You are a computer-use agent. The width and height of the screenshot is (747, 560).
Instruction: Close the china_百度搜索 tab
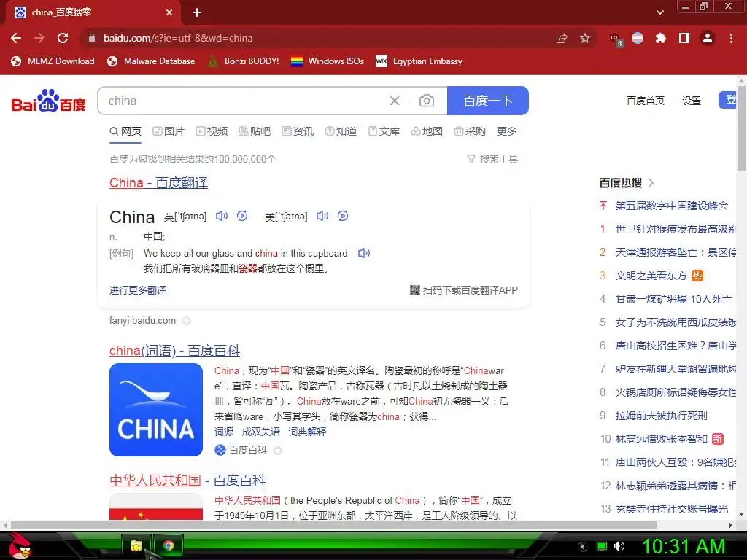coord(169,12)
